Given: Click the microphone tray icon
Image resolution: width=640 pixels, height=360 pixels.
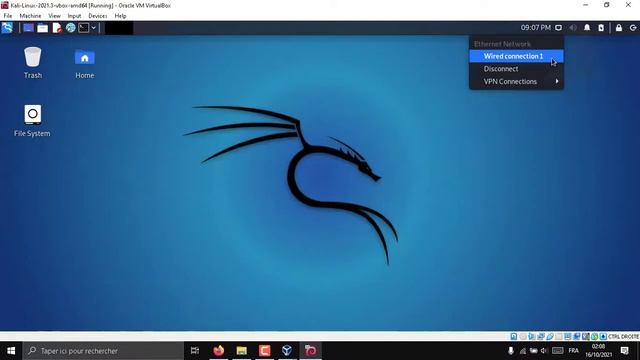Looking at the screenshot, I should click(511, 351).
